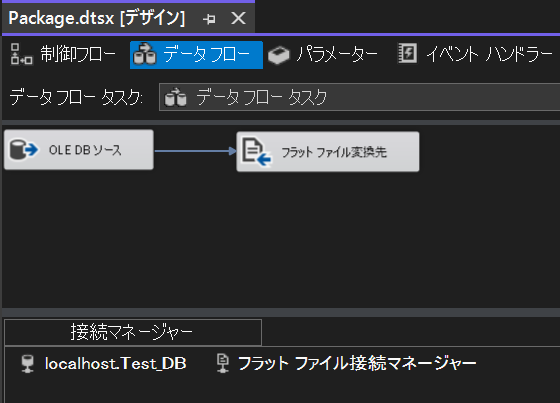This screenshot has height=403, width=560.
Task: Click the data flow cylinders icon in the tab
Action: (145, 54)
